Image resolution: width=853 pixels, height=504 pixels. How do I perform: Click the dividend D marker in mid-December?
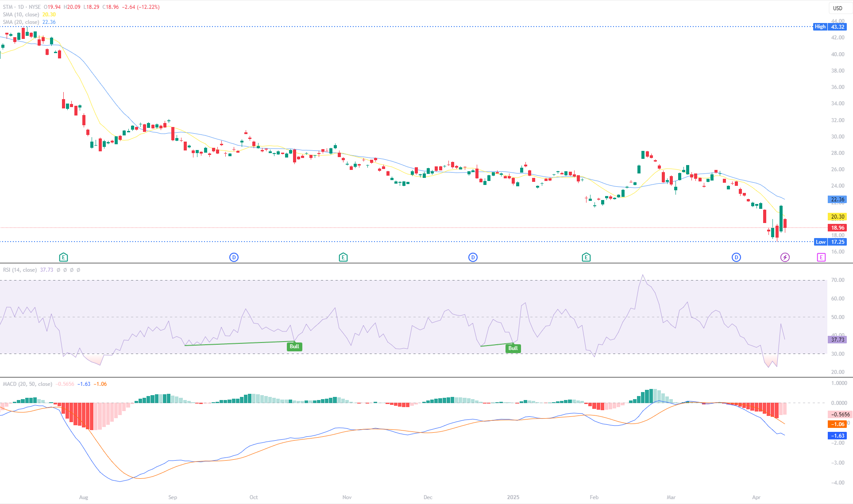(x=473, y=257)
